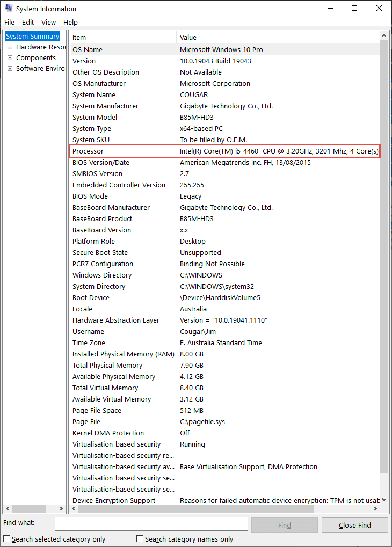Viewport: 392px width, 547px height.
Task: Click the 'C:\WINDOWS\system32' value
Action: [x=217, y=287]
